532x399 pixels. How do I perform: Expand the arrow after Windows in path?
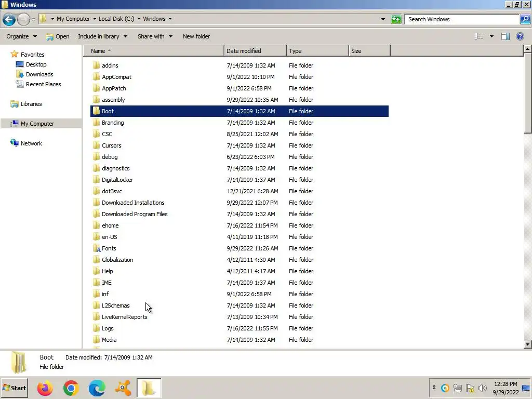pyautogui.click(x=170, y=19)
